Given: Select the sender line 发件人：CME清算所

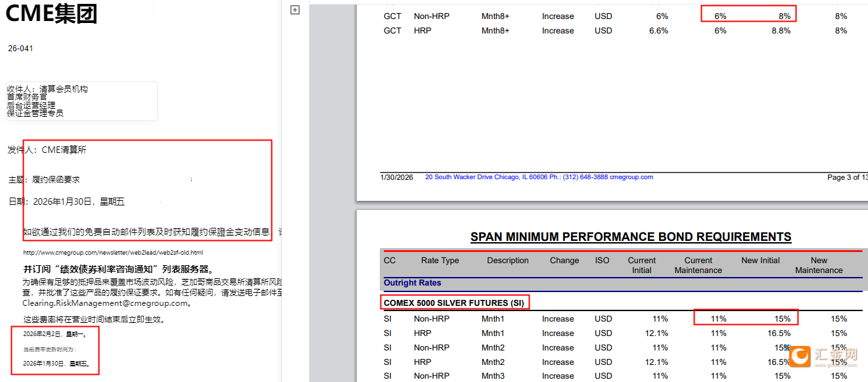Looking at the screenshot, I should [47, 150].
